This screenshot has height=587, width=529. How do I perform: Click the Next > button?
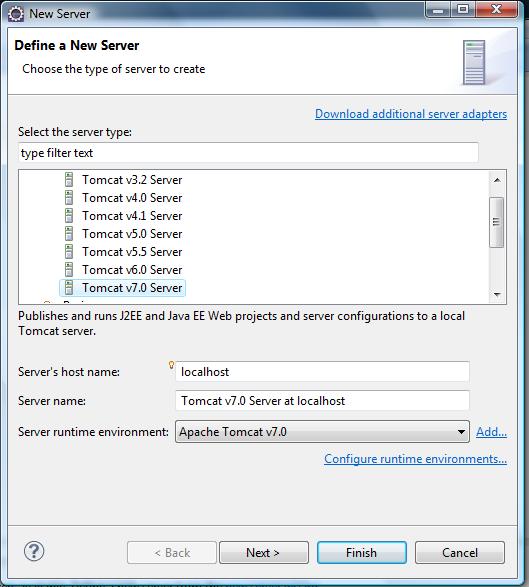(264, 553)
